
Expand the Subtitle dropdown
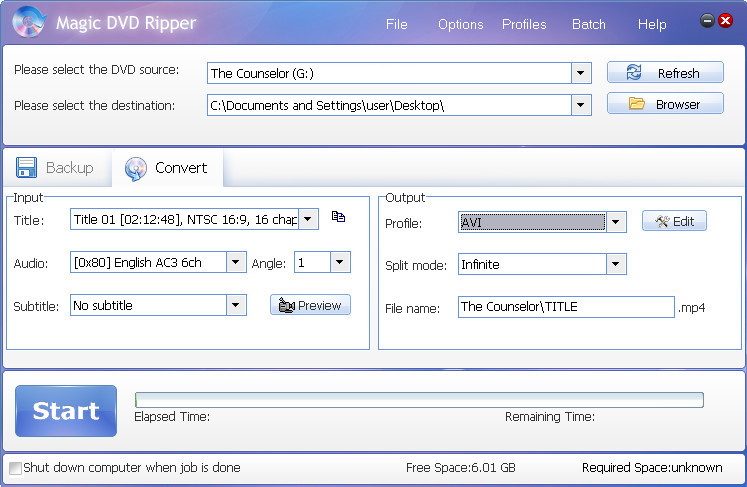point(236,305)
